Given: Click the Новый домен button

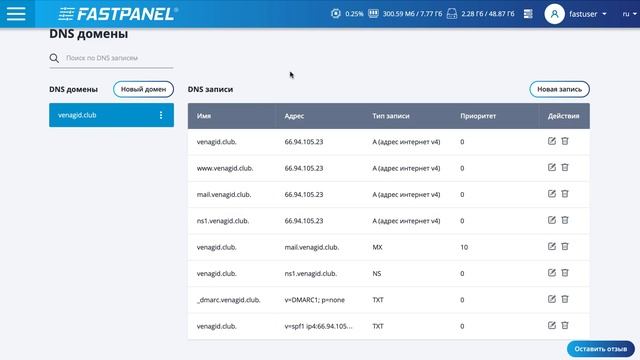Looking at the screenshot, I should (x=143, y=89).
